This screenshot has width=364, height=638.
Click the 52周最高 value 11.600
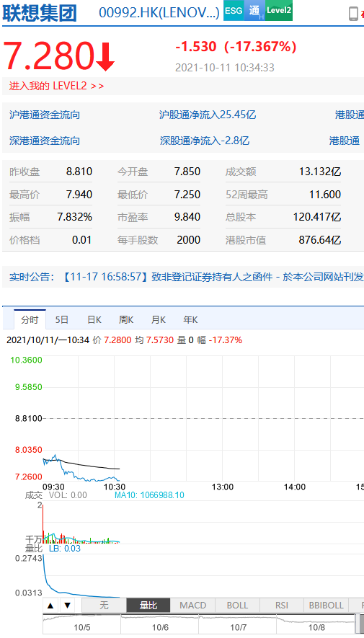pos(325,195)
